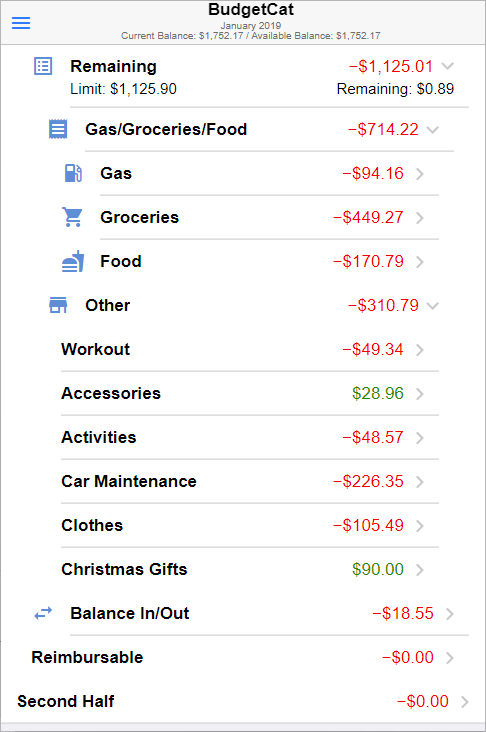Collapse the Gas/Groceries/Food group chevron
Viewport: 486px width, 732px height.
(433, 130)
